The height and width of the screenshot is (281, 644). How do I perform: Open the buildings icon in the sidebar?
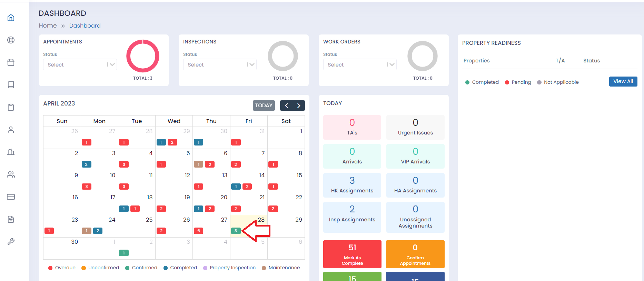pos(11,152)
